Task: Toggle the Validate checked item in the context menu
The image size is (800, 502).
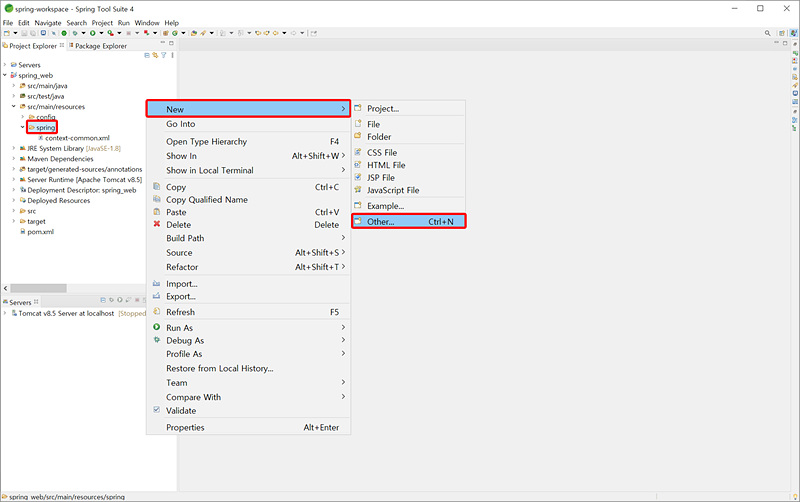Action: pos(248,410)
